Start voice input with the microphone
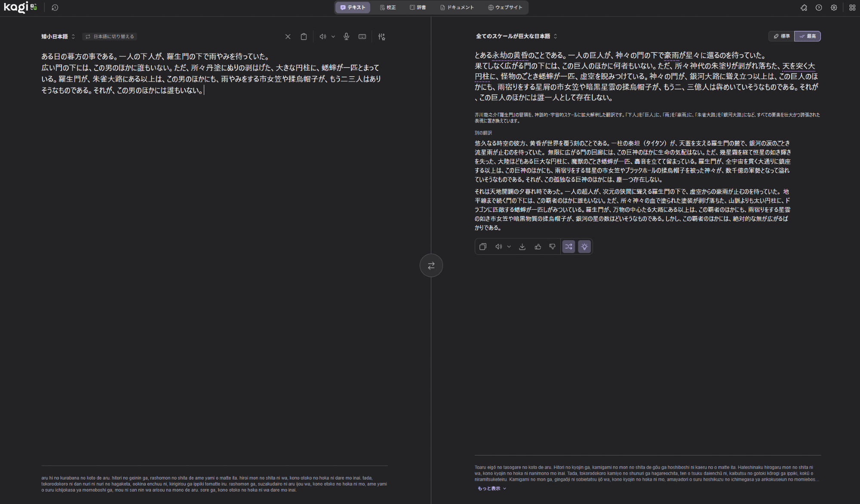860x504 pixels. pos(346,37)
